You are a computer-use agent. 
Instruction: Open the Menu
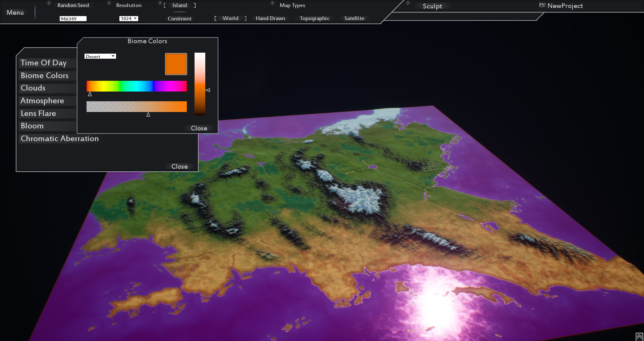(x=15, y=12)
